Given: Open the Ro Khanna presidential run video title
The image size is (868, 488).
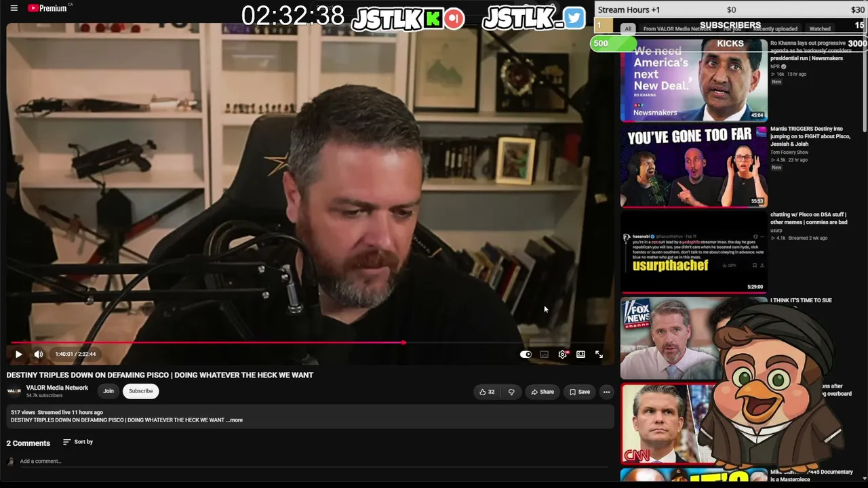Looking at the screenshot, I should coord(810,50).
